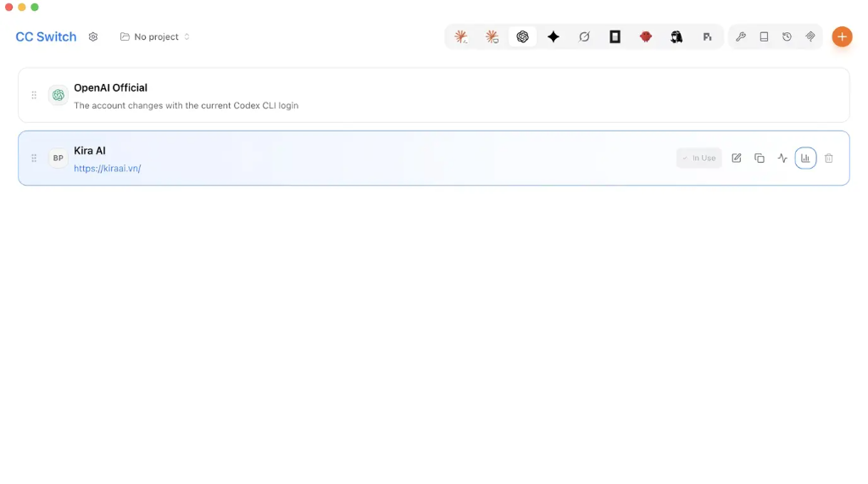Open the https://kiraai.vn/ link
This screenshot has width=868, height=484.
[x=108, y=169]
